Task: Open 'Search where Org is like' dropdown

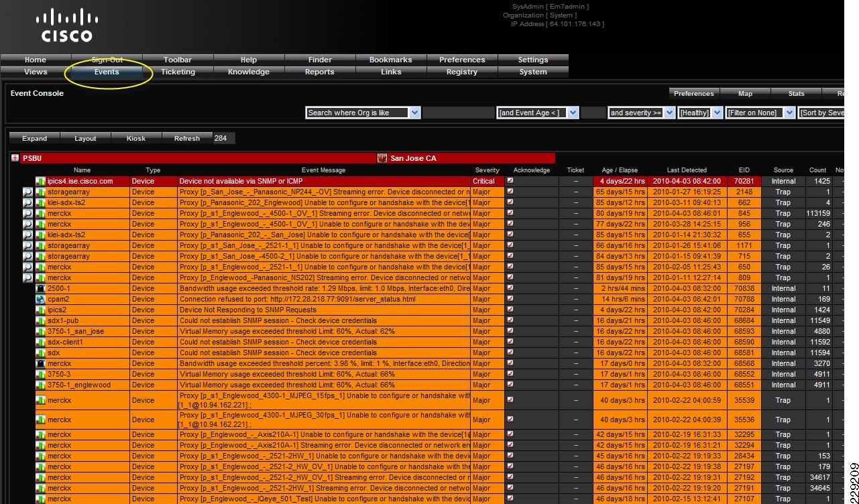Action: (363, 113)
